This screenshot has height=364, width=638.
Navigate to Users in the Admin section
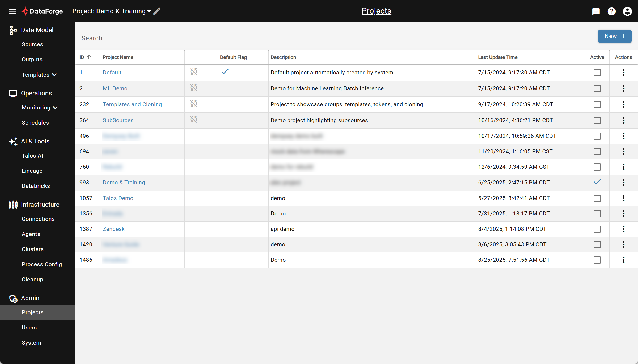pos(29,327)
